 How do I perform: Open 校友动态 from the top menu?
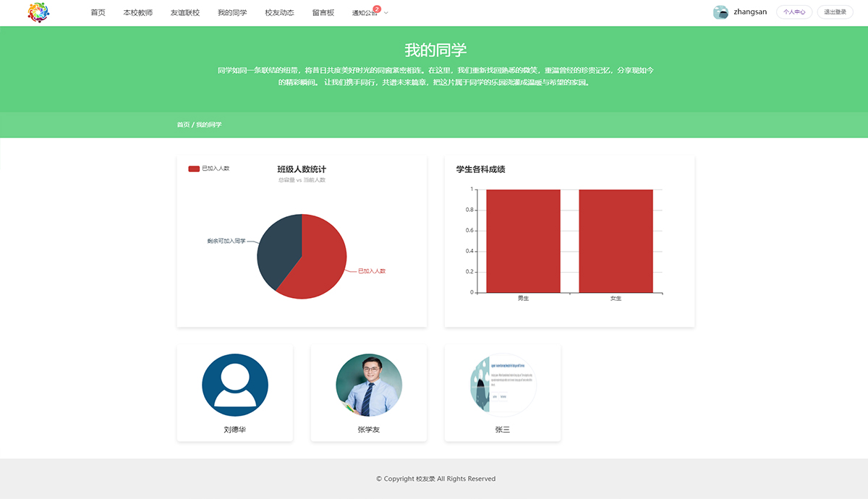279,13
